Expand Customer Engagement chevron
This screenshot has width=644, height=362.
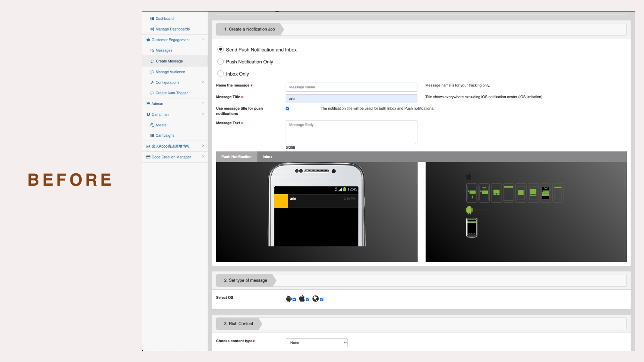[x=203, y=40]
